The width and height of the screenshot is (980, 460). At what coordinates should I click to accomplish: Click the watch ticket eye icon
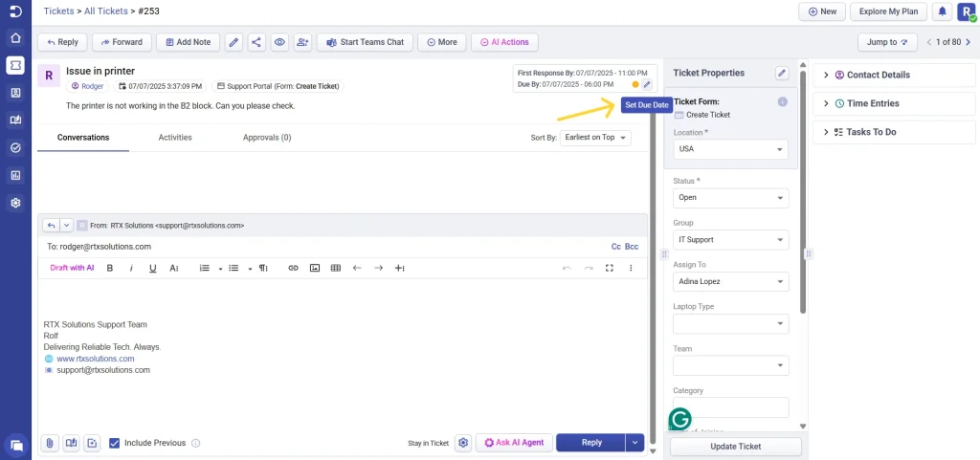tap(279, 42)
